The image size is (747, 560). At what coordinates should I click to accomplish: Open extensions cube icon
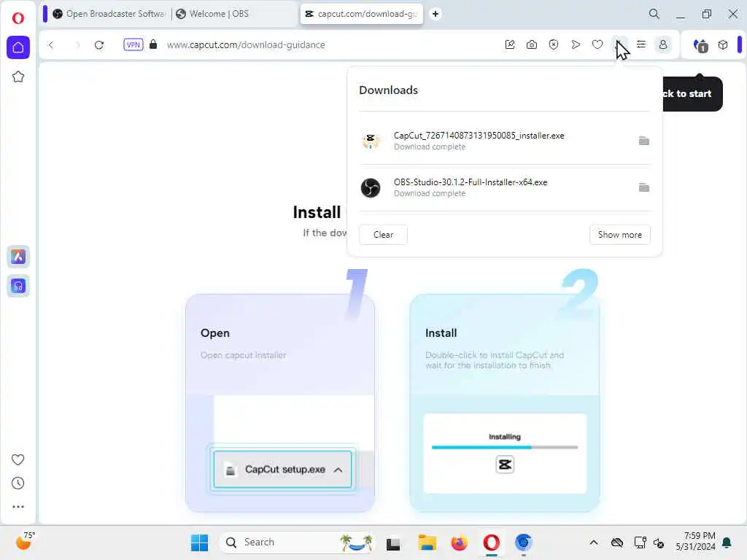click(x=723, y=44)
